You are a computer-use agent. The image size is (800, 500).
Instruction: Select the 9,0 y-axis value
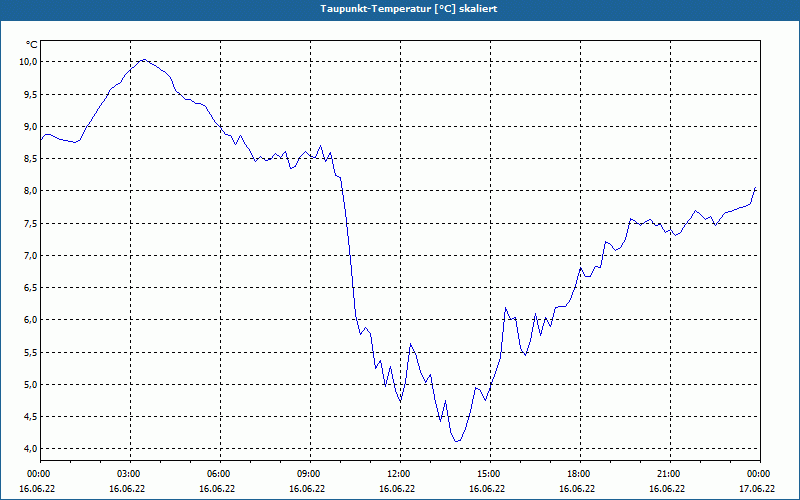point(31,127)
